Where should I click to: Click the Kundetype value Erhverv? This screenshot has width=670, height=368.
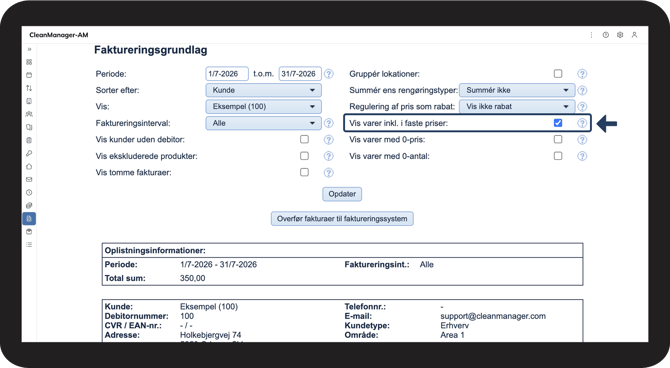coord(455,326)
